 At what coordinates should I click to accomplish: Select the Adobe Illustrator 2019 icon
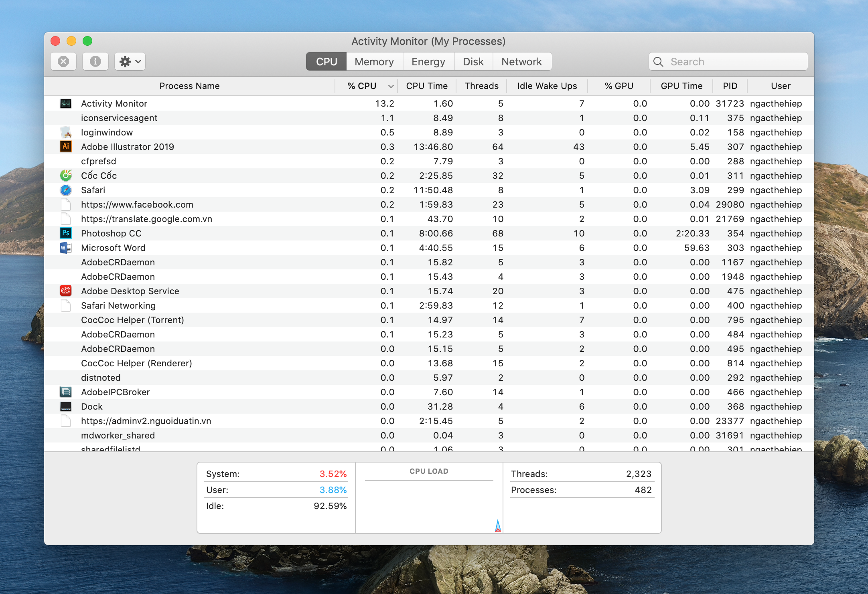tap(66, 147)
